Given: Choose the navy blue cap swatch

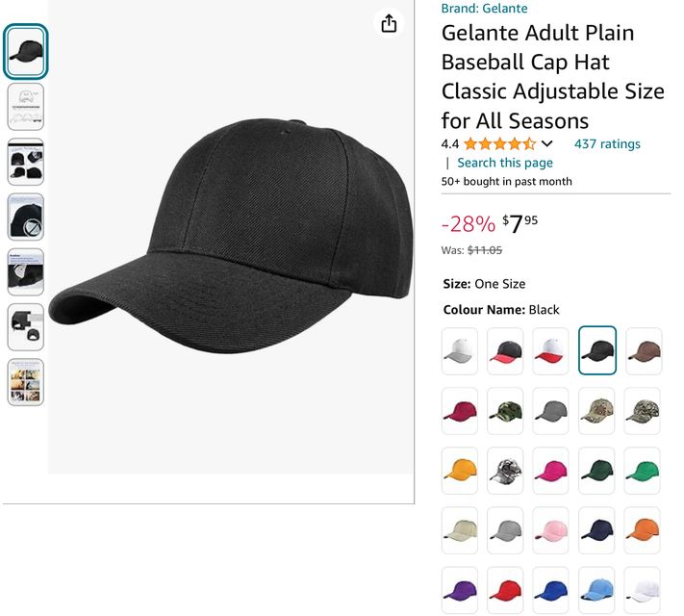Looking at the screenshot, I should coord(597,530).
